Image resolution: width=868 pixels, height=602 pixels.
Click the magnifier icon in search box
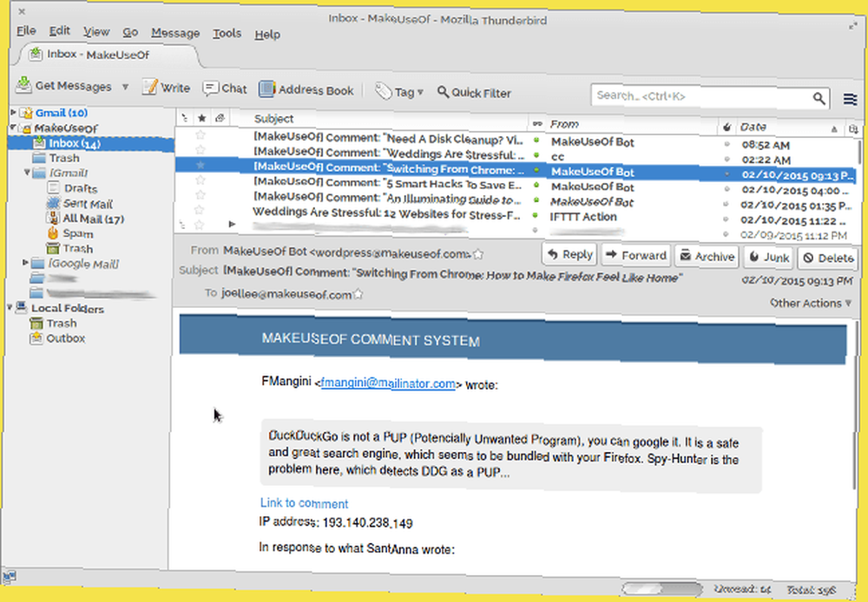pos(819,99)
